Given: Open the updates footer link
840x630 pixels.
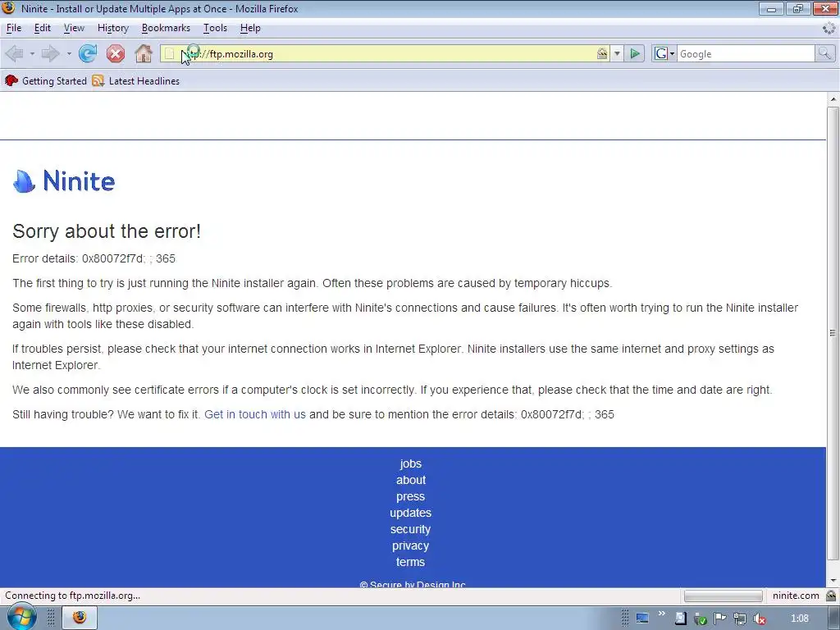Looking at the screenshot, I should click(x=410, y=513).
